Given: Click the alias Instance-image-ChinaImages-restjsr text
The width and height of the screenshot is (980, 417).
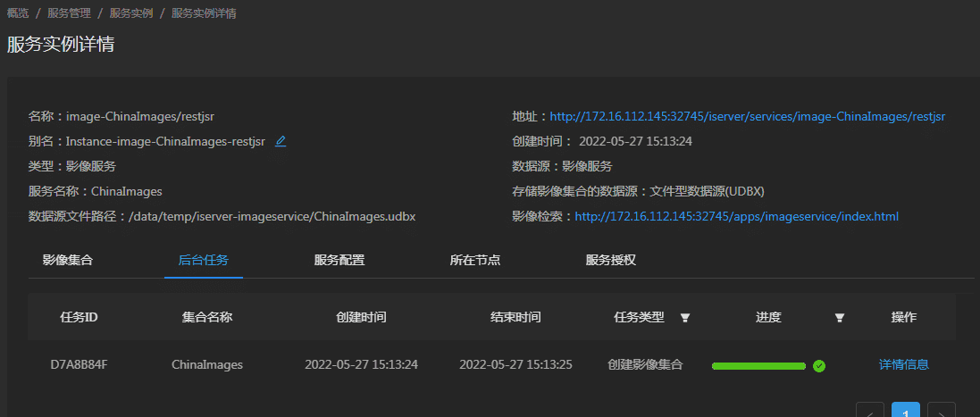Looking at the screenshot, I should pyautogui.click(x=165, y=142).
